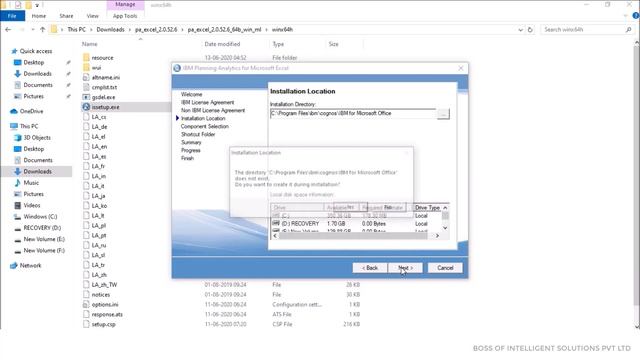Cancel the IBM Planning Analytics installer
This screenshot has height=360, width=640.
point(445,268)
